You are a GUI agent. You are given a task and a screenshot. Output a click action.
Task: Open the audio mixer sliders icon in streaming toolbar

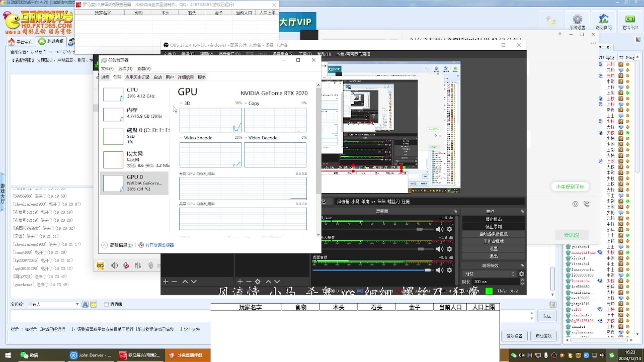pyautogui.click(x=138, y=265)
